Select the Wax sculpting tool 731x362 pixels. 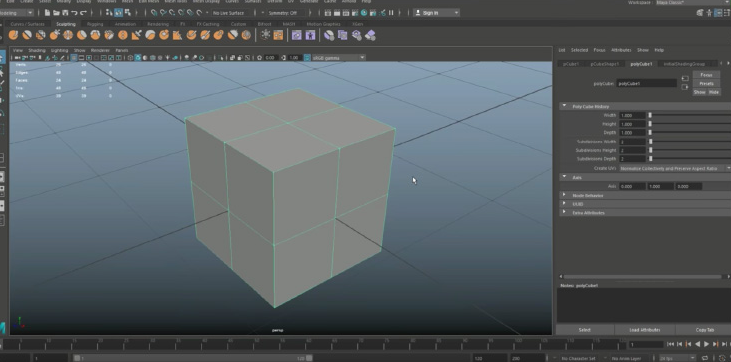[150, 35]
